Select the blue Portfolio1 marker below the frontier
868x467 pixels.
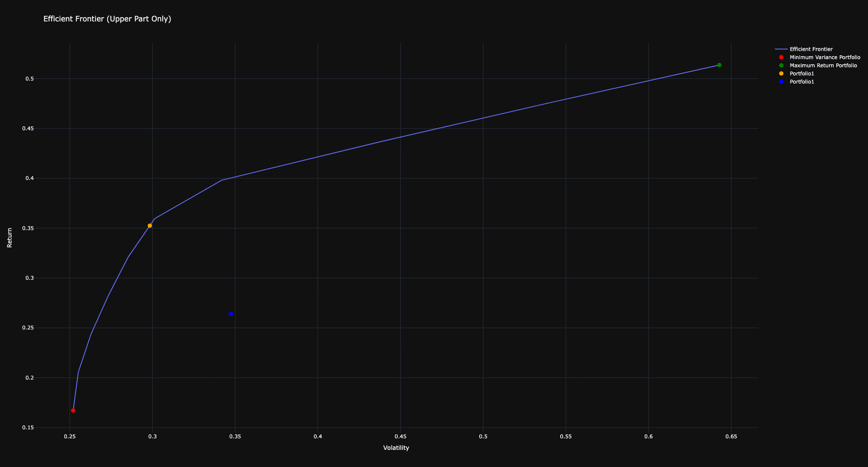pyautogui.click(x=231, y=314)
